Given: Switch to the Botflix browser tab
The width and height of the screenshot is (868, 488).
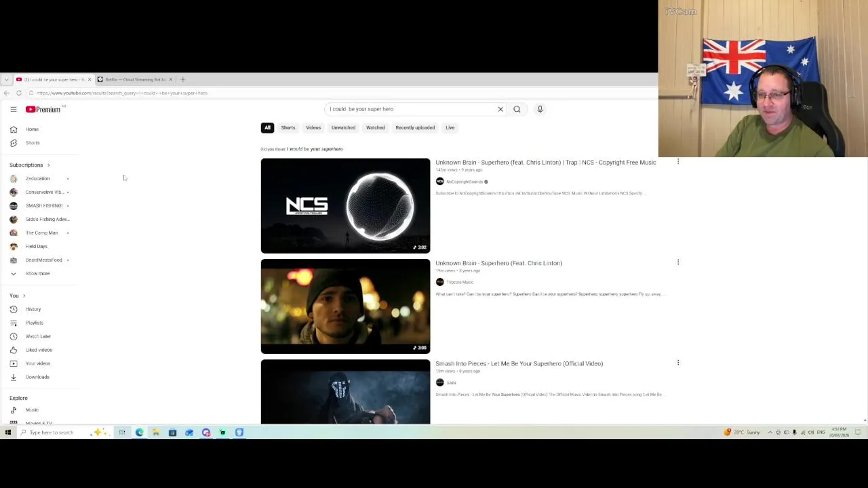Looking at the screenshot, I should (x=134, y=79).
